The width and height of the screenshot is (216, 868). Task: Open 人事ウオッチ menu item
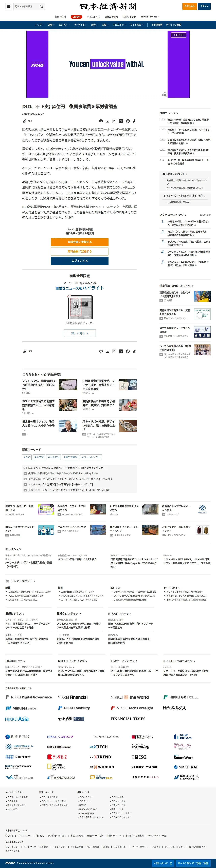tap(129, 16)
